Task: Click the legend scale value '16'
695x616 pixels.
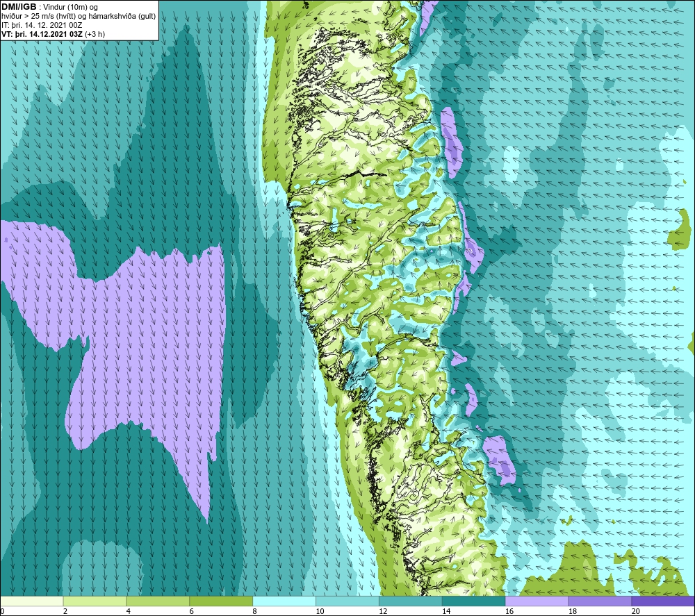Action: [509, 611]
